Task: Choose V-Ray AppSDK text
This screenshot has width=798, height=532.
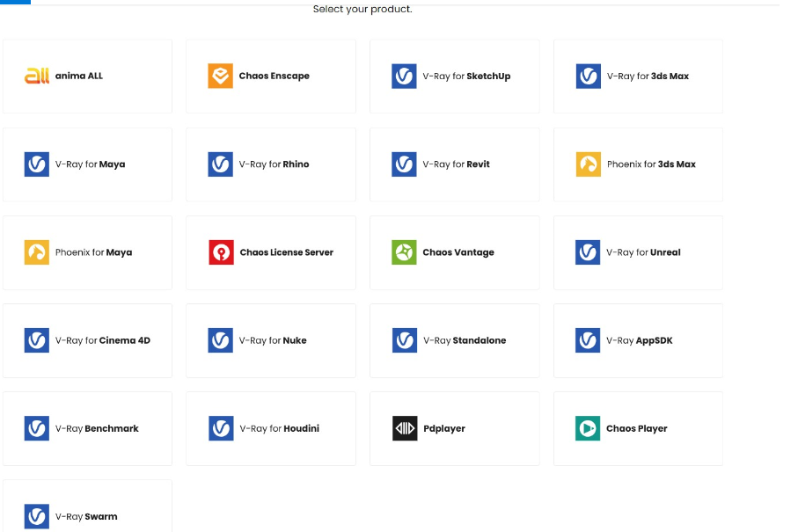Action: [x=640, y=341]
